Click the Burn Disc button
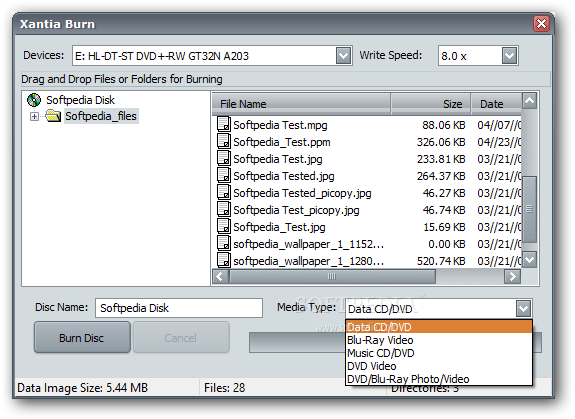Image resolution: width=575 pixels, height=419 pixels. tap(82, 337)
